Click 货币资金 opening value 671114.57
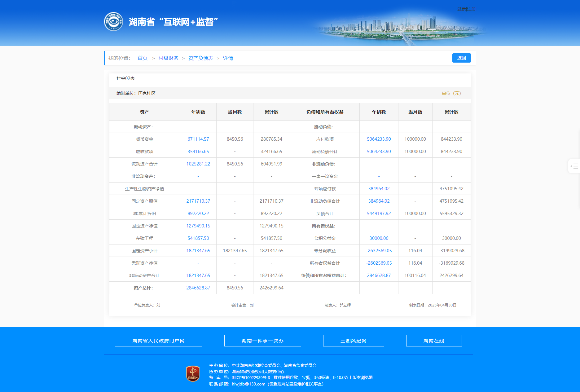Image resolution: width=580 pixels, height=392 pixels. (198, 139)
